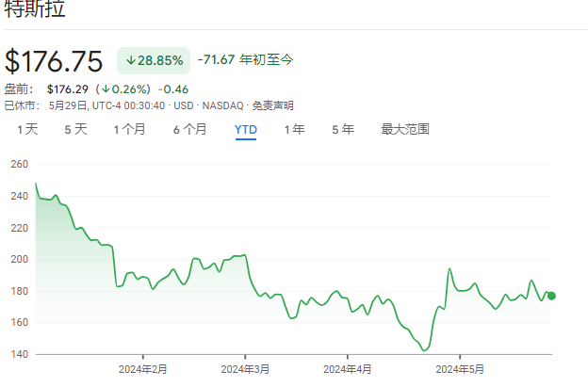Click the USD currency text
The height and width of the screenshot is (387, 588).
point(184,105)
